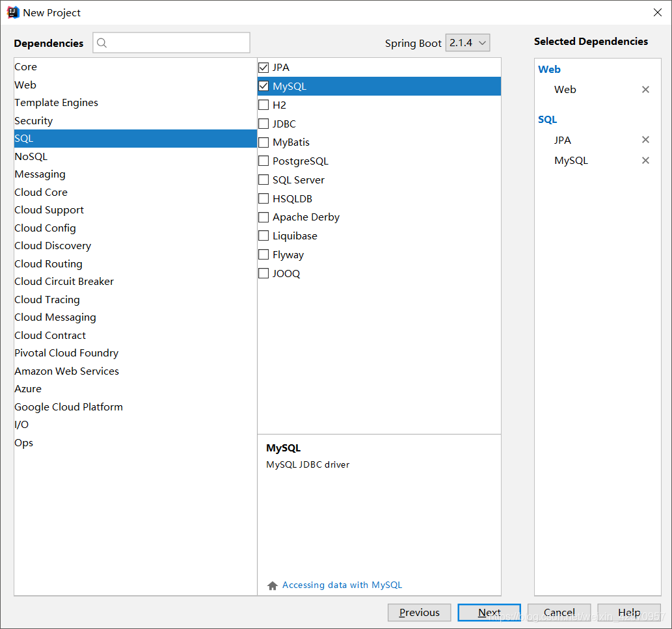Enable the H2 dependency checkbox
This screenshot has width=672, height=629.
263,105
